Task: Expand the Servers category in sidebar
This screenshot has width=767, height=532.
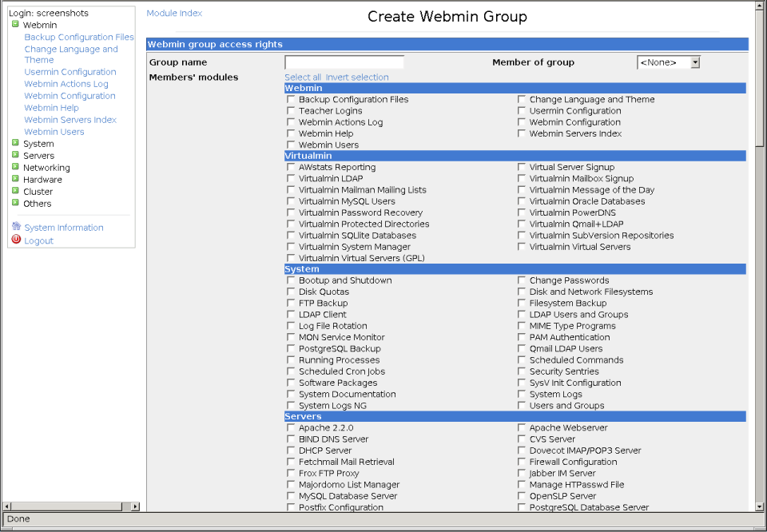Action: pyautogui.click(x=15, y=154)
